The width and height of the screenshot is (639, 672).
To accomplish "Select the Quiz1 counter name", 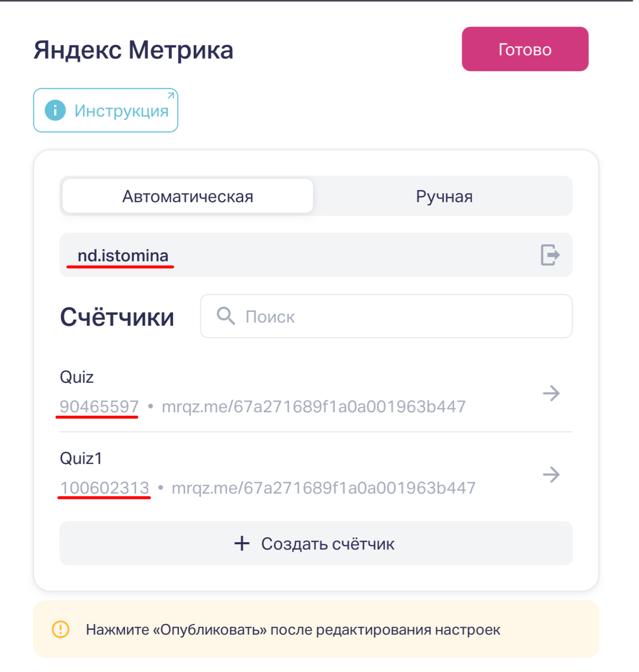I will pos(81,458).
